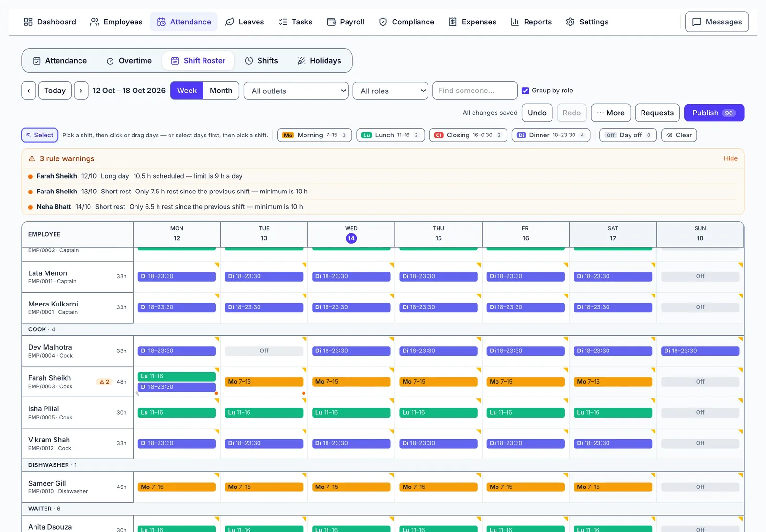Activate the Select mode tool
The width and height of the screenshot is (766, 532).
40,135
